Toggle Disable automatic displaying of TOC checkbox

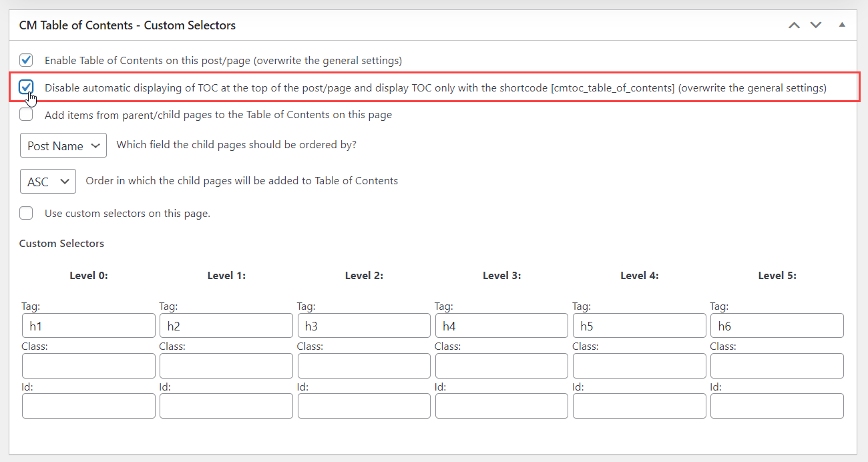pyautogui.click(x=26, y=87)
